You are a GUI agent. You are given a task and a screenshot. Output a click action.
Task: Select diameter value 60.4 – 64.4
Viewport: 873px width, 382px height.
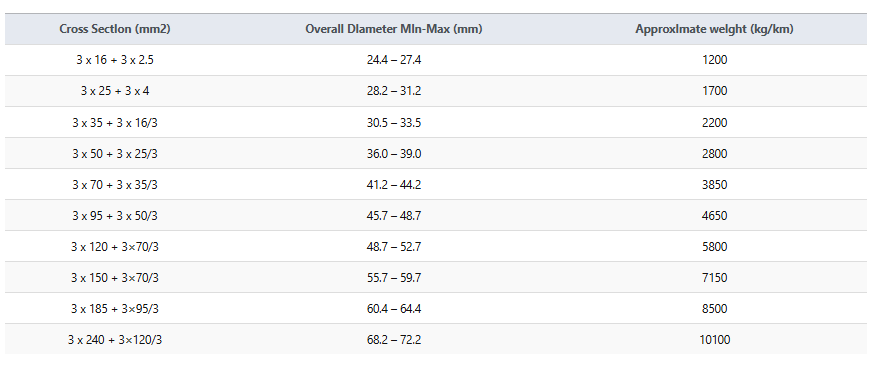click(x=394, y=309)
